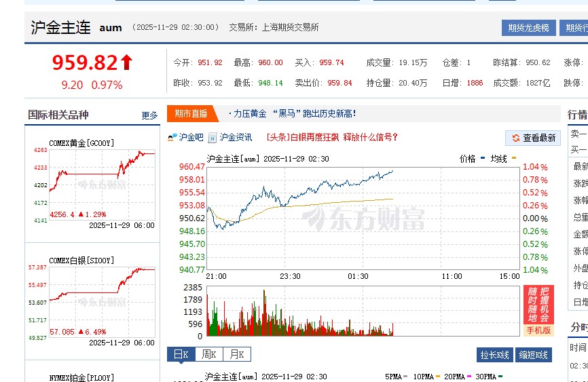Click the COMEX黄金 quote 4256.4
This screenshot has width=588, height=382.
click(62, 214)
